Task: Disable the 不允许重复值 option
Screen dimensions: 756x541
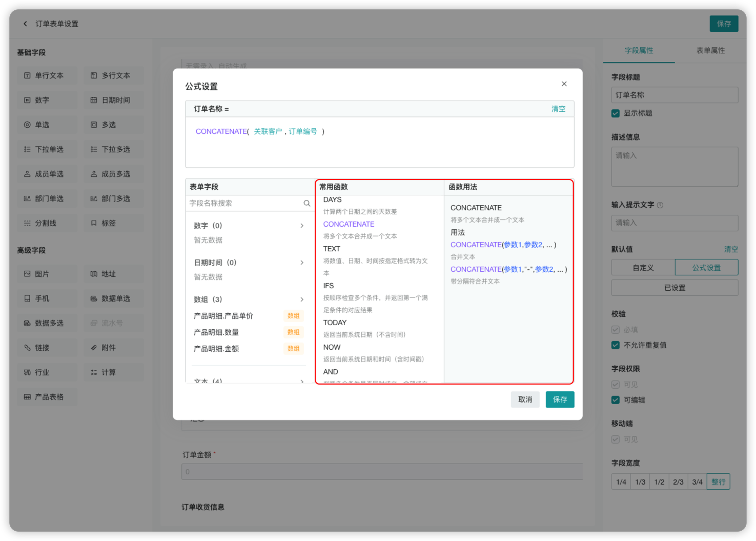Action: (x=616, y=345)
